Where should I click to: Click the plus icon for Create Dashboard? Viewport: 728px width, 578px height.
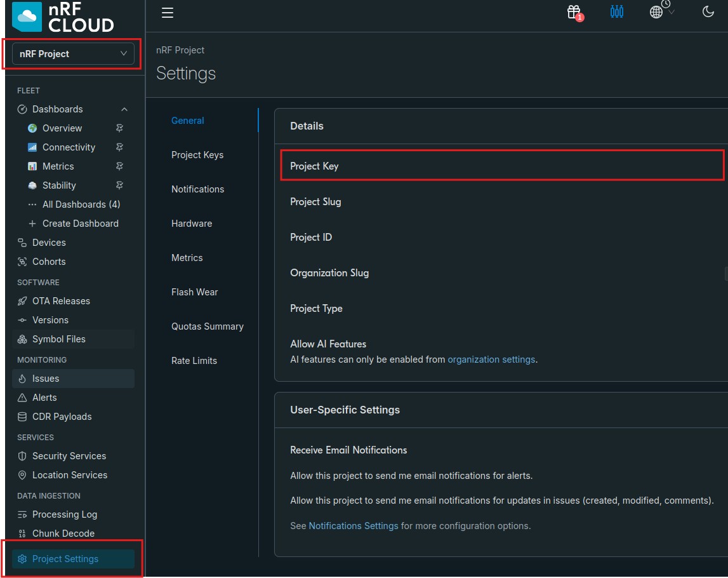coord(32,224)
